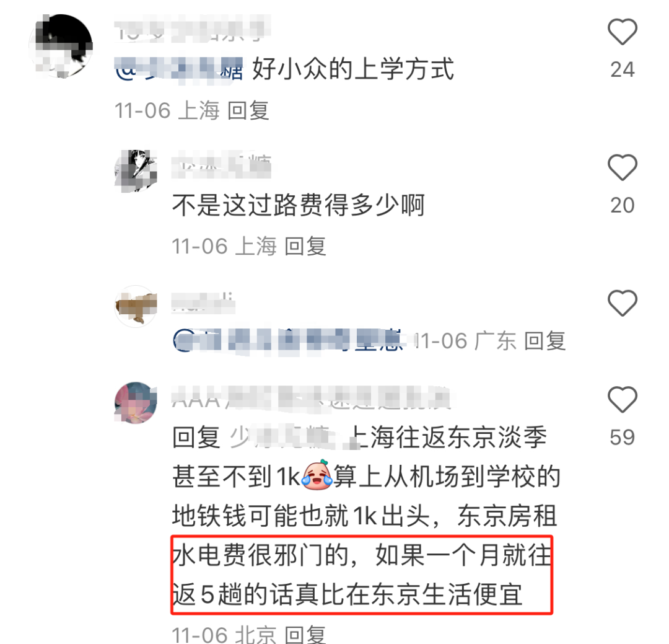Select the comment text 好小众的上学方式
669x644 pixels.
353,69
